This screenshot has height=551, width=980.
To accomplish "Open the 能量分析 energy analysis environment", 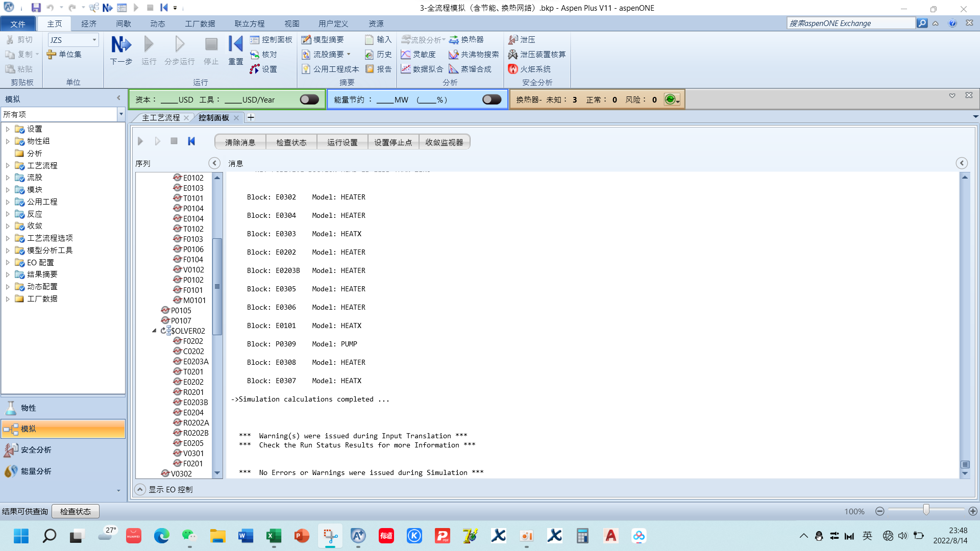I will (36, 471).
